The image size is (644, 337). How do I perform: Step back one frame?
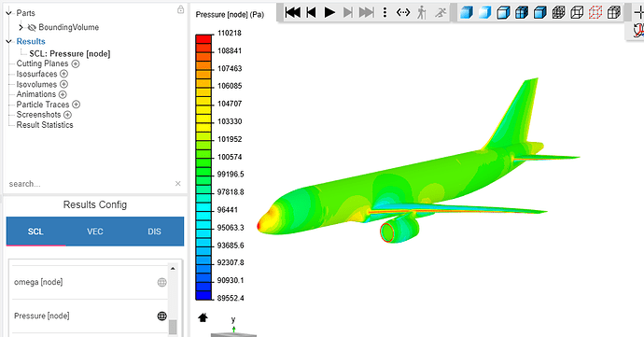click(312, 12)
